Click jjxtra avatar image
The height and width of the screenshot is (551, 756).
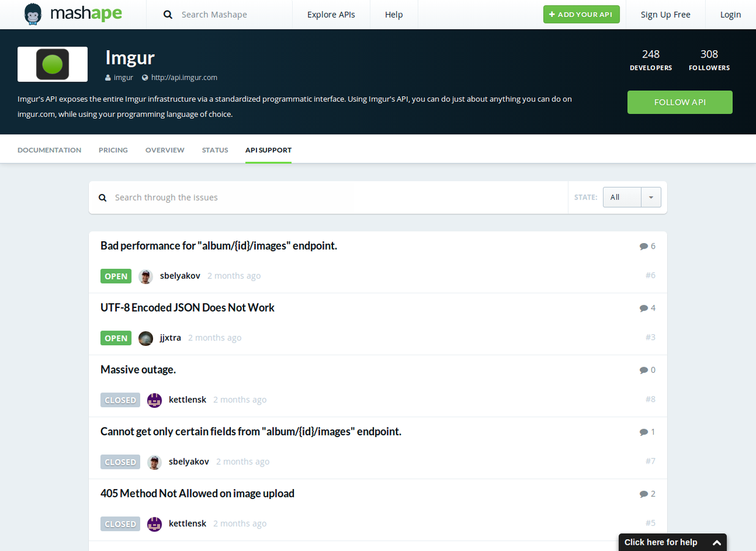pos(146,338)
